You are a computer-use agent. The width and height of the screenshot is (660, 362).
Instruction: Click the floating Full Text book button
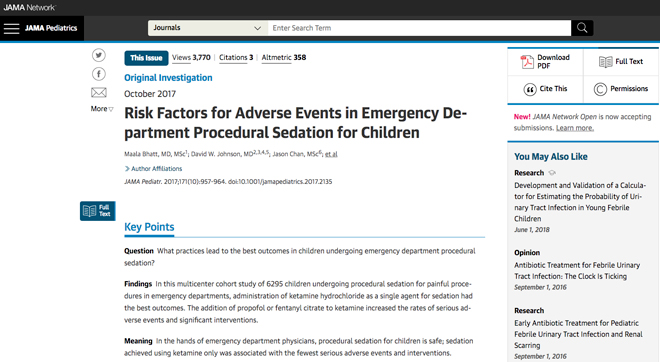[98, 211]
